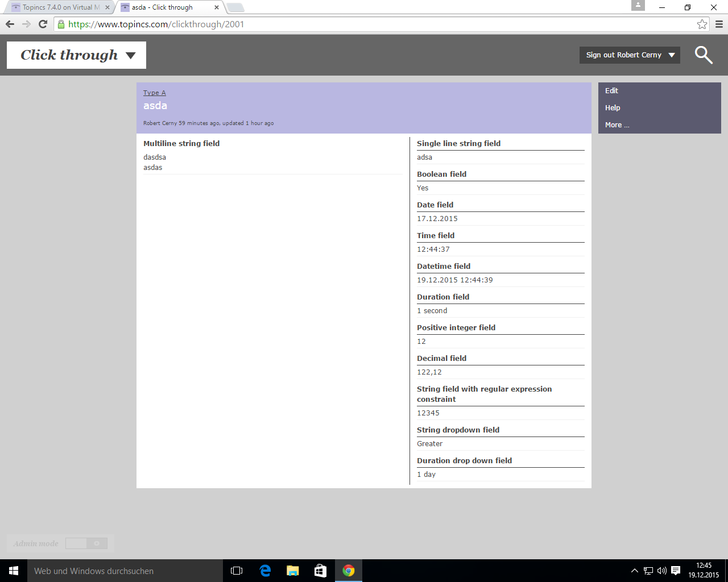Toggle the Admin mode switch
Screen dimensions: 728x582
coord(86,543)
